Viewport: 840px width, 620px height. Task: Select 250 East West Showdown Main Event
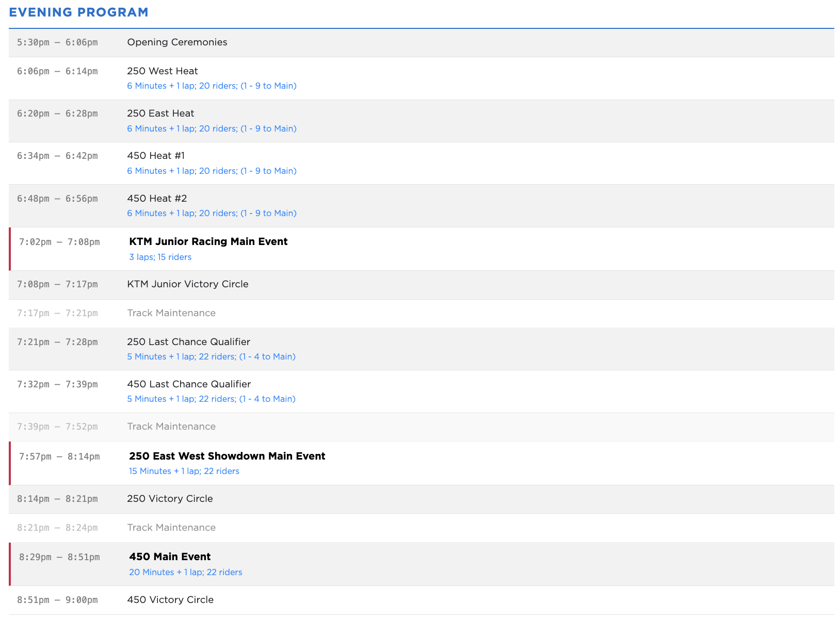[x=227, y=456]
